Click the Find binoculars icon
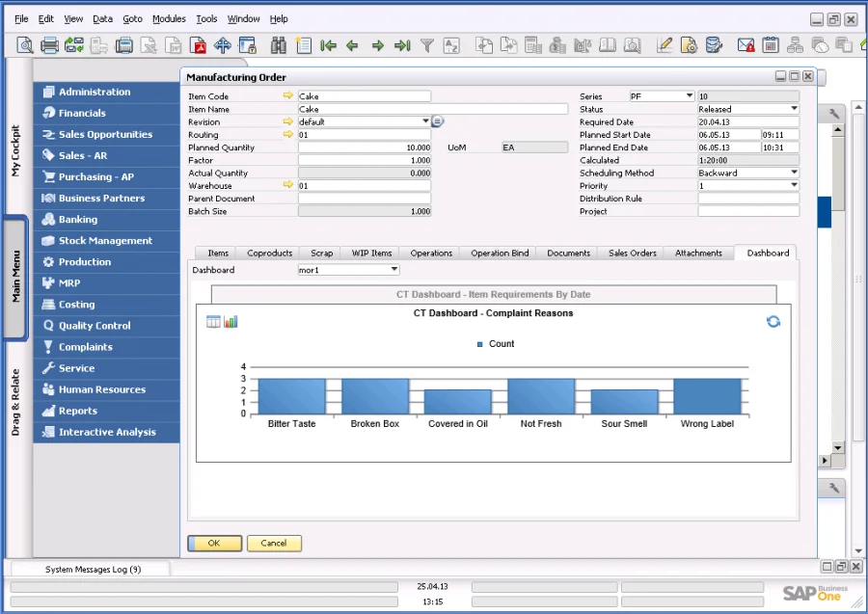Screen dimensions: 868x614 279,45
